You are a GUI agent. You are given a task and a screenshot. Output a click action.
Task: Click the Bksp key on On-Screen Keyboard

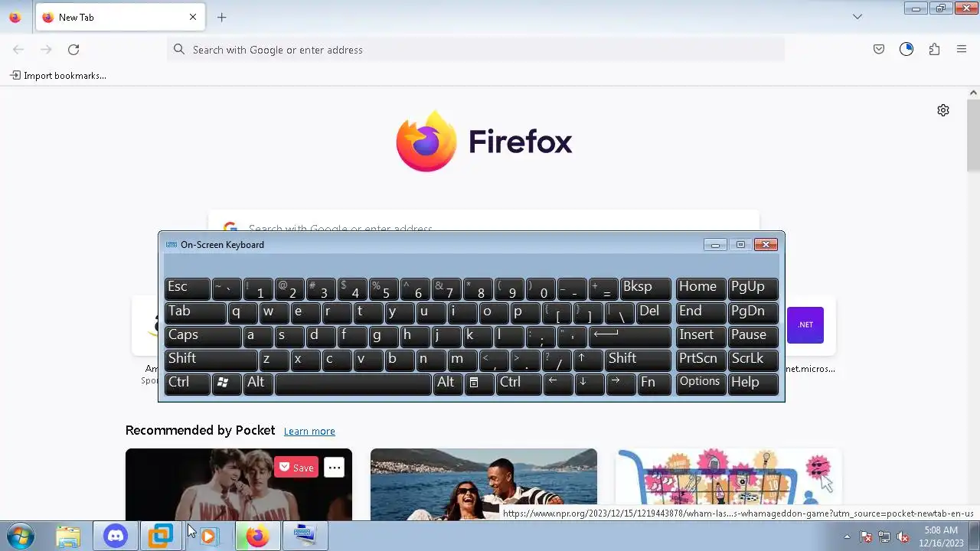[x=645, y=288]
